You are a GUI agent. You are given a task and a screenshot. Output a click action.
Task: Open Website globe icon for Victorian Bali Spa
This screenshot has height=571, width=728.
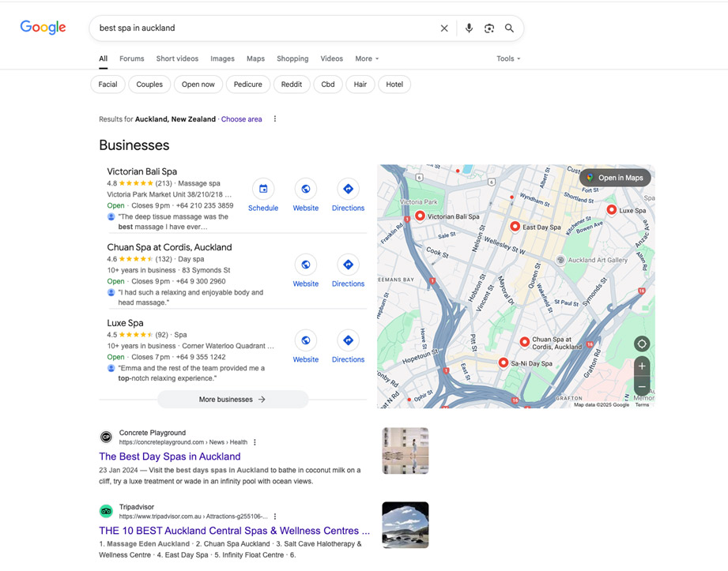(x=305, y=189)
